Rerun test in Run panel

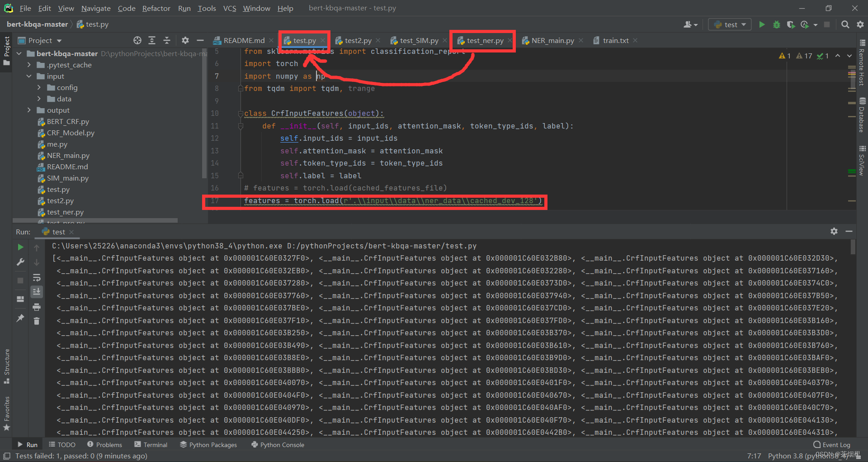tap(20, 247)
